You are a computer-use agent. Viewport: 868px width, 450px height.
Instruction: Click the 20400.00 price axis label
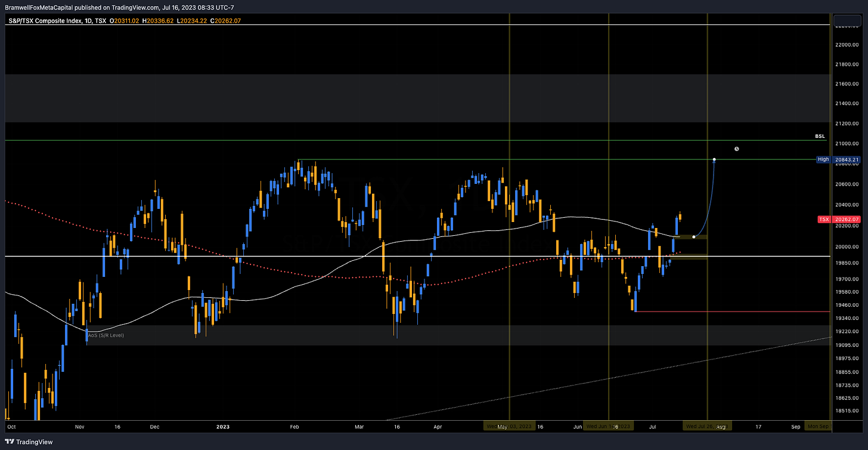click(x=847, y=205)
